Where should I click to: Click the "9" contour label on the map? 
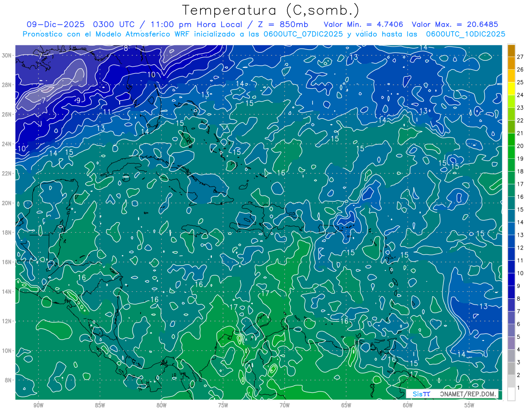[78, 101]
